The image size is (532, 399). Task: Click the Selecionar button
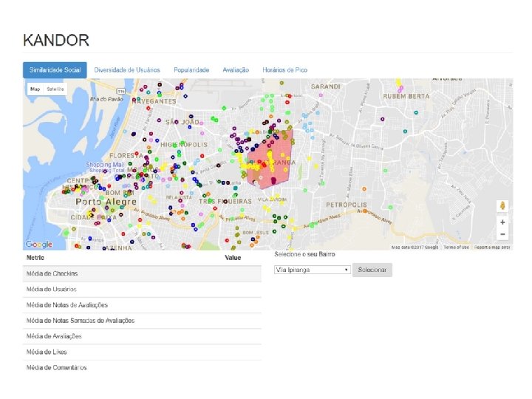click(372, 270)
